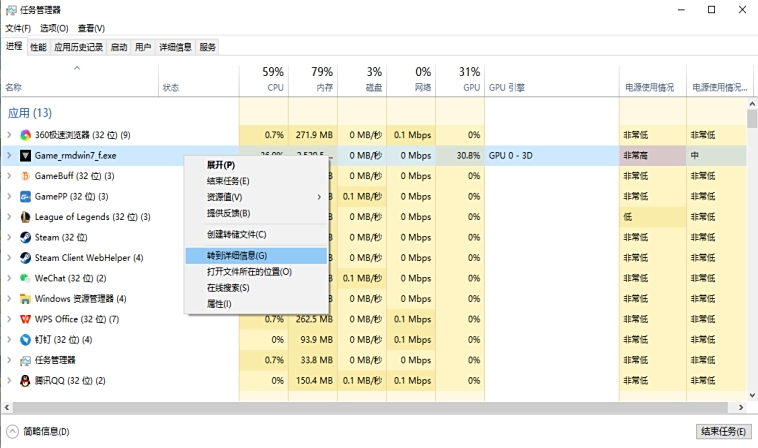Click the League of Legends process icon
Screen dimensions: 758x448
point(26,217)
